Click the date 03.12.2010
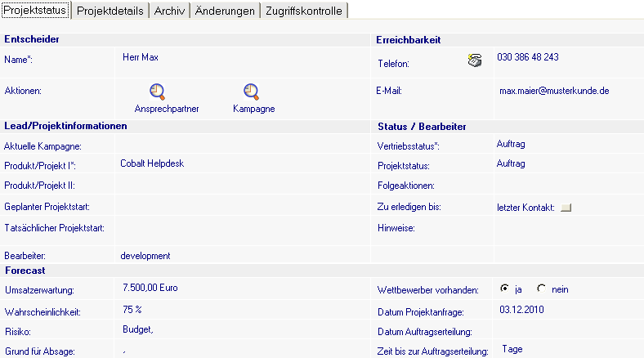The height and width of the screenshot is (358, 644). (x=521, y=309)
